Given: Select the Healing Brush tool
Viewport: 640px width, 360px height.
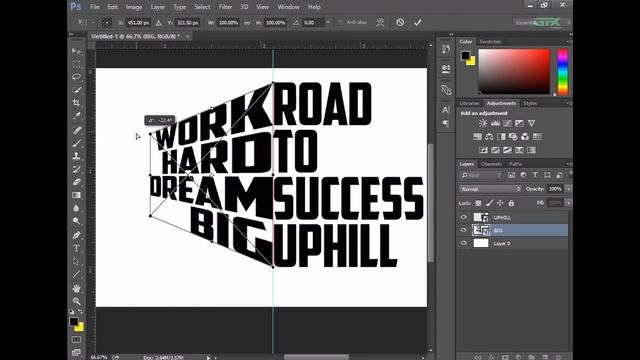Looking at the screenshot, I should coord(76,130).
